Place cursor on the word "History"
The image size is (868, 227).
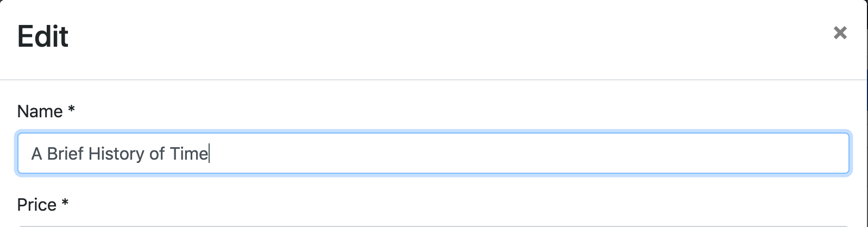pos(115,154)
